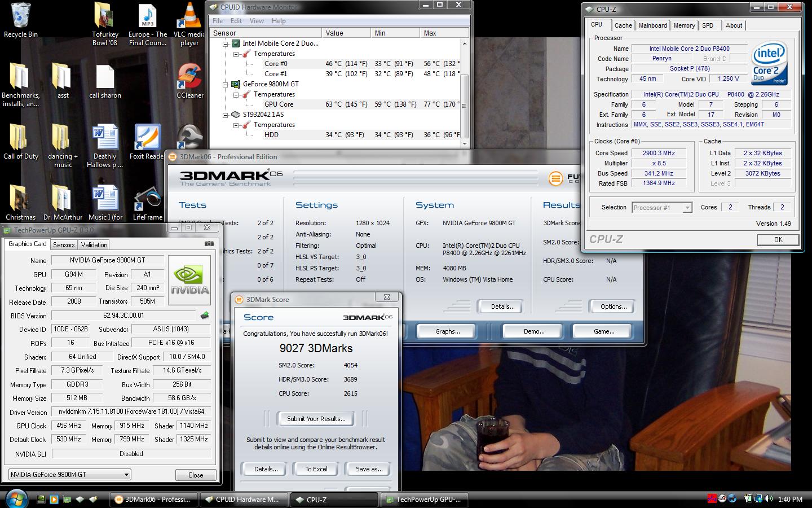Click Details... in the 3DMark Score dialog
The width and height of the screenshot is (812, 508).
coord(266,469)
